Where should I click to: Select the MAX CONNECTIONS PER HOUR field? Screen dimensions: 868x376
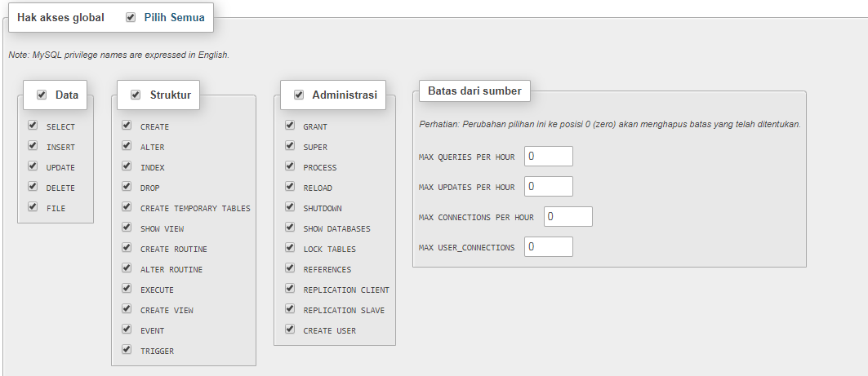(x=568, y=216)
